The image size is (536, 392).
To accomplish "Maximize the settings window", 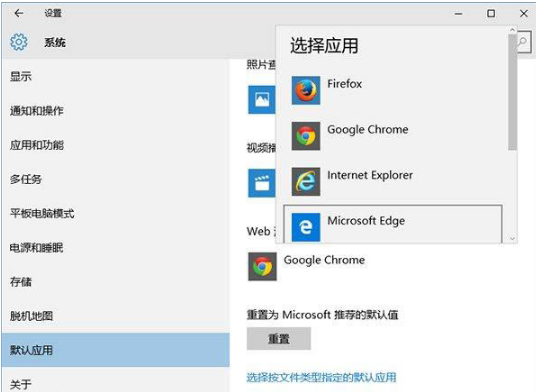I will 491,13.
